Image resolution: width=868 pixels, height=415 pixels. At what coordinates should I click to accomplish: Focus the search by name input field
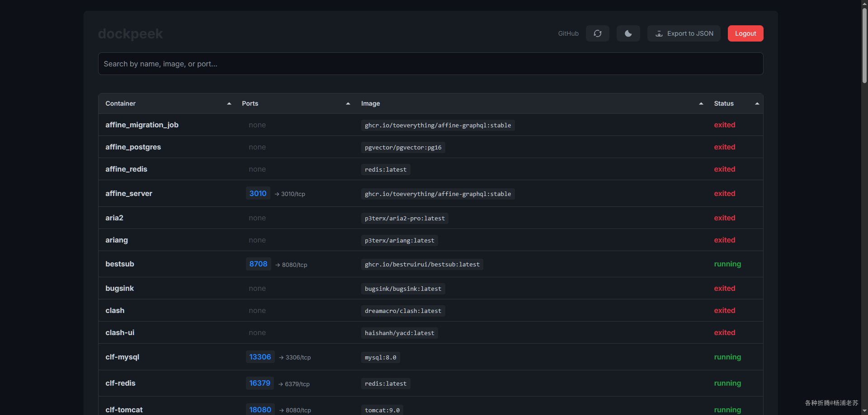(x=430, y=64)
